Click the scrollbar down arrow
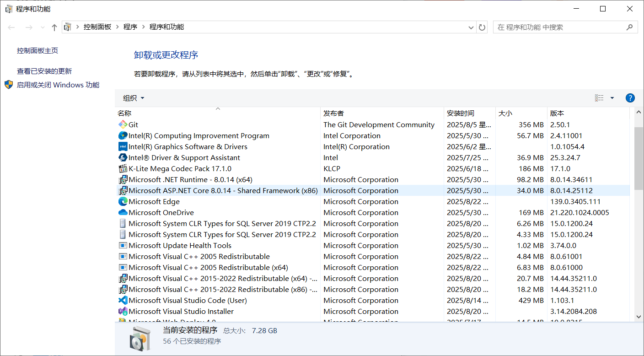This screenshot has width=644, height=356. pyautogui.click(x=639, y=316)
